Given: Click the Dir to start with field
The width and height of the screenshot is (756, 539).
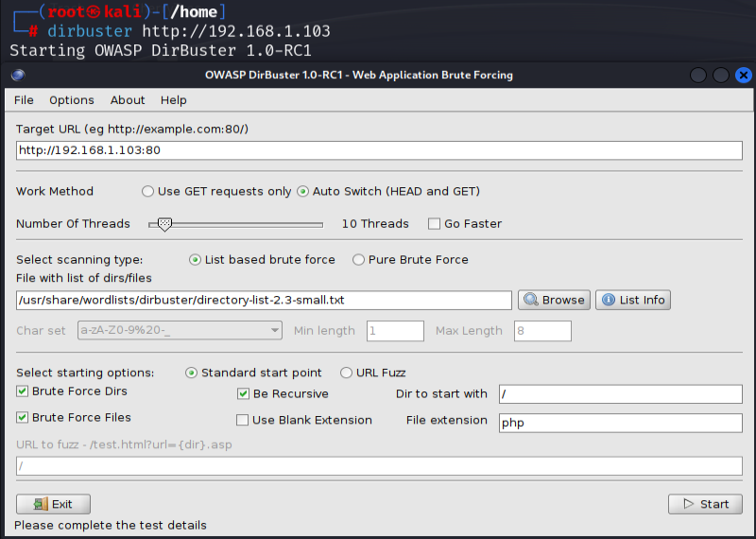Looking at the screenshot, I should [x=621, y=394].
